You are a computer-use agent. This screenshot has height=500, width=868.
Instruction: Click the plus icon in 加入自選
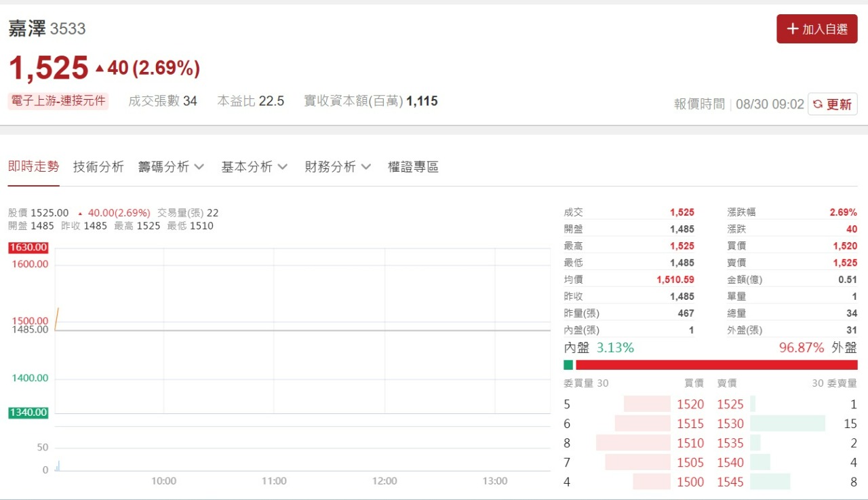tap(792, 29)
